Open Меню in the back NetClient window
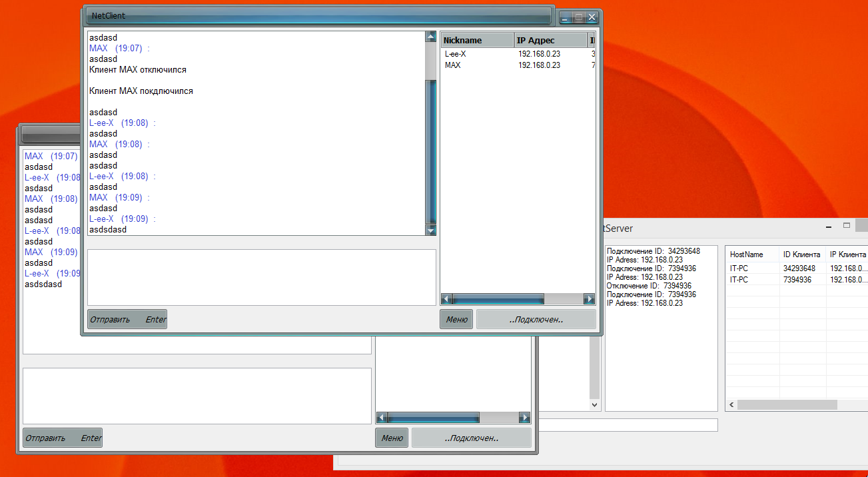This screenshot has height=477, width=868. (x=392, y=438)
